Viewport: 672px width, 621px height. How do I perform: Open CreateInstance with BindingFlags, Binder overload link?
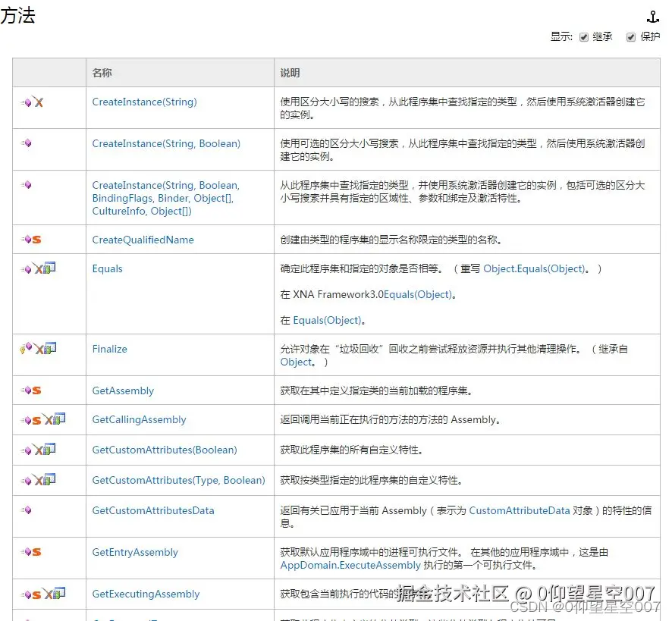(x=166, y=198)
